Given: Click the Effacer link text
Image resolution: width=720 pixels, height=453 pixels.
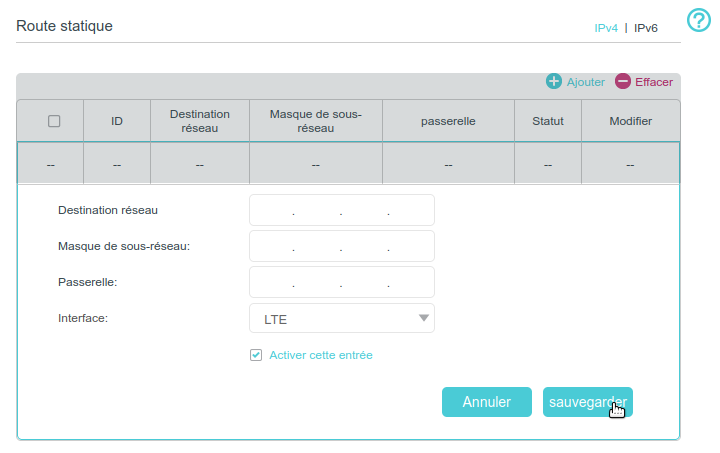Looking at the screenshot, I should pyautogui.click(x=654, y=82).
